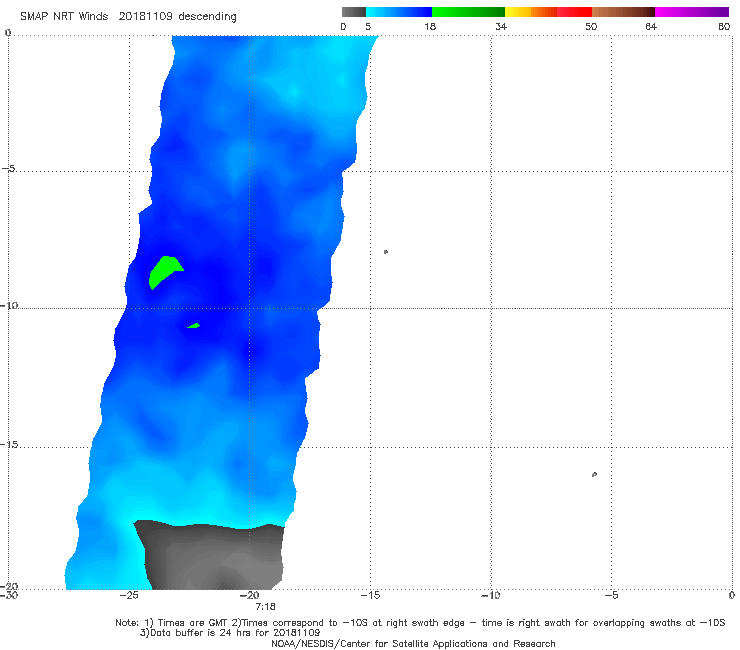The image size is (740, 650).
Task: Click the color bar label '50'
Action: pyautogui.click(x=591, y=26)
